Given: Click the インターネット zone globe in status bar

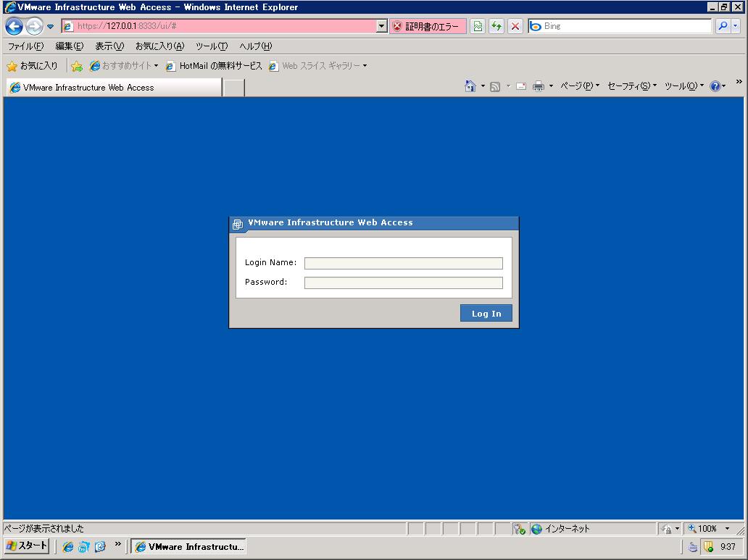Looking at the screenshot, I should 536,529.
